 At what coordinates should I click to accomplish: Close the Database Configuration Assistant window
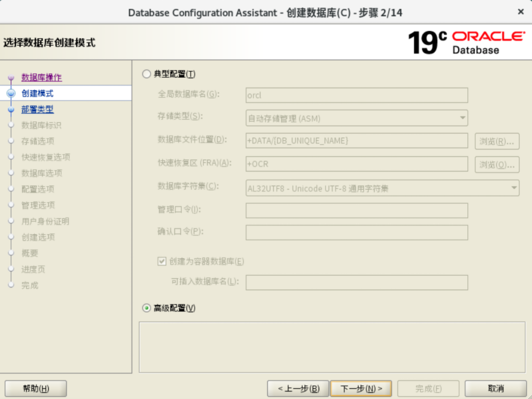point(521,12)
